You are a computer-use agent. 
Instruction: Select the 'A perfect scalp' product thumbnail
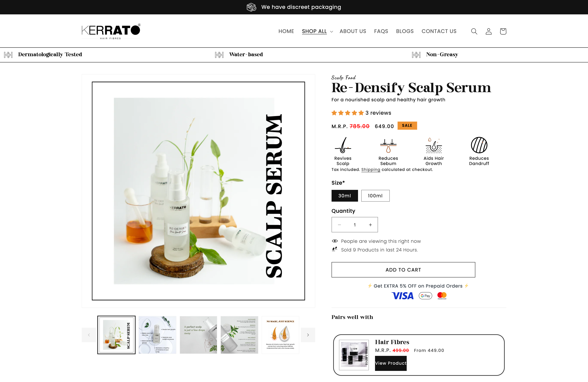point(198,335)
